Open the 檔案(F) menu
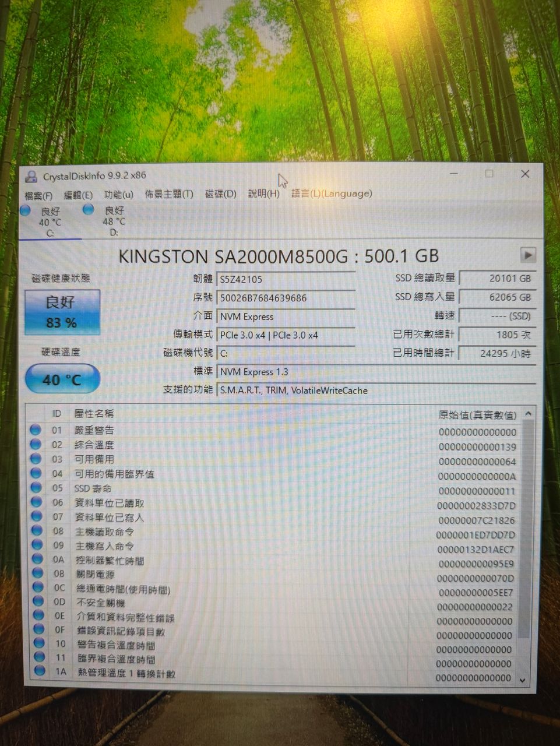560x746 pixels. click(38, 196)
